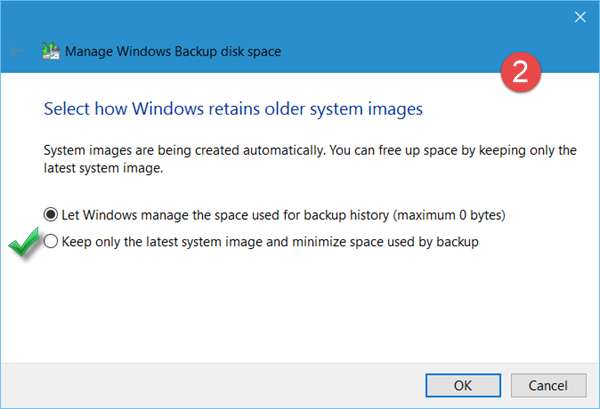Screen dimensions: 600x409
Task: Click the 'minimize space used by backup' text
Action: 400,240
